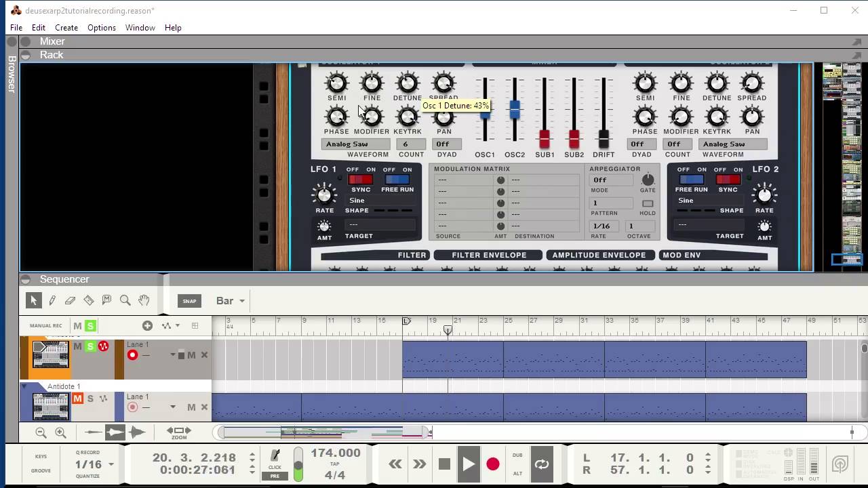Open the Window menu
The image size is (868, 488).
[140, 27]
